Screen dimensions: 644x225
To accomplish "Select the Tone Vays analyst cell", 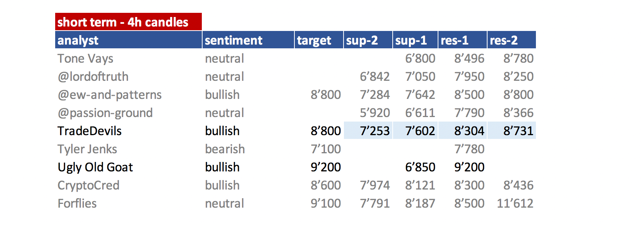I will (85, 59).
